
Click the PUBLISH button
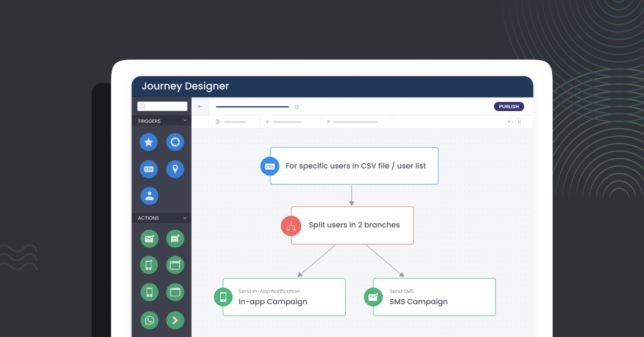pyautogui.click(x=508, y=106)
